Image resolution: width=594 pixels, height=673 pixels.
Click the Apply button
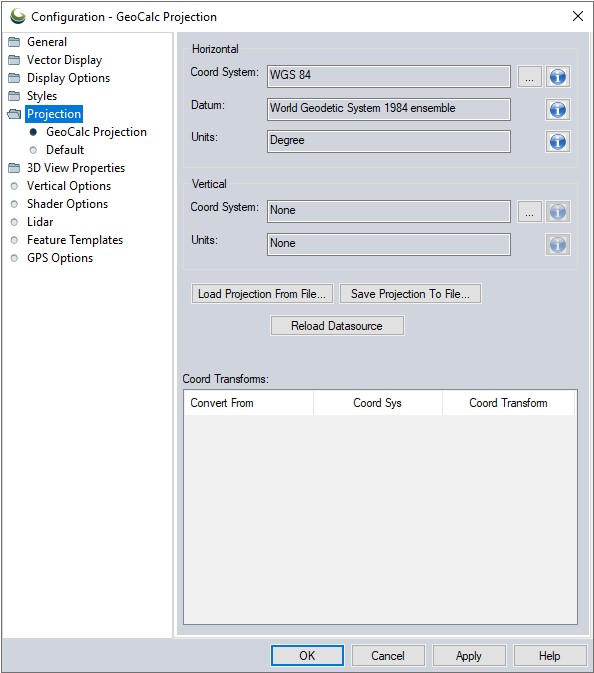pyautogui.click(x=469, y=655)
